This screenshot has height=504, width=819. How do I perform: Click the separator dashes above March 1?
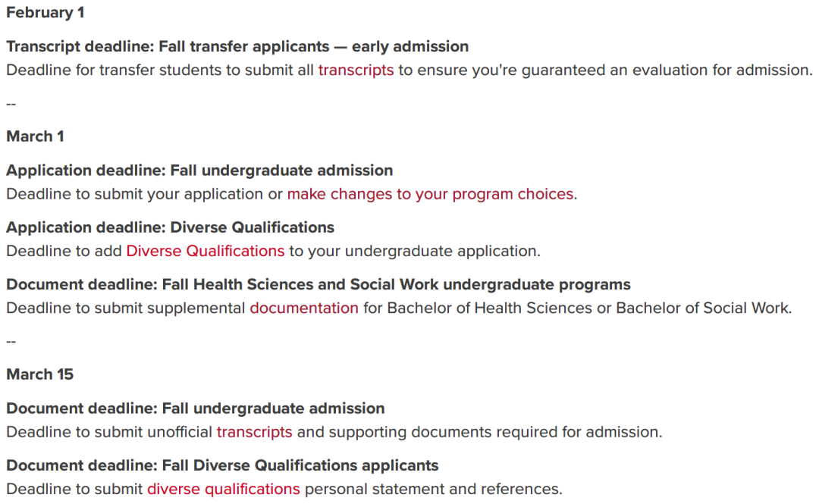coord(11,104)
